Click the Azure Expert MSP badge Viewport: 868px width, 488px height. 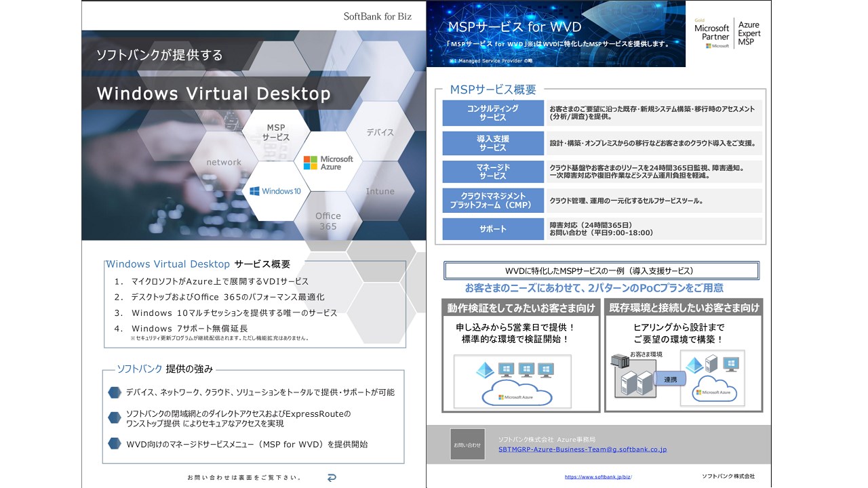(749, 34)
